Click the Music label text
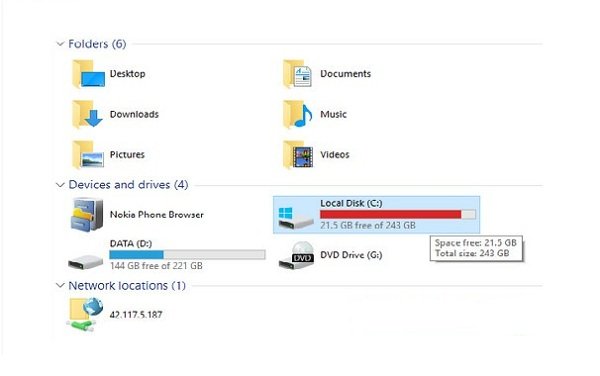Viewport: 600px width, 376px height. coord(333,114)
